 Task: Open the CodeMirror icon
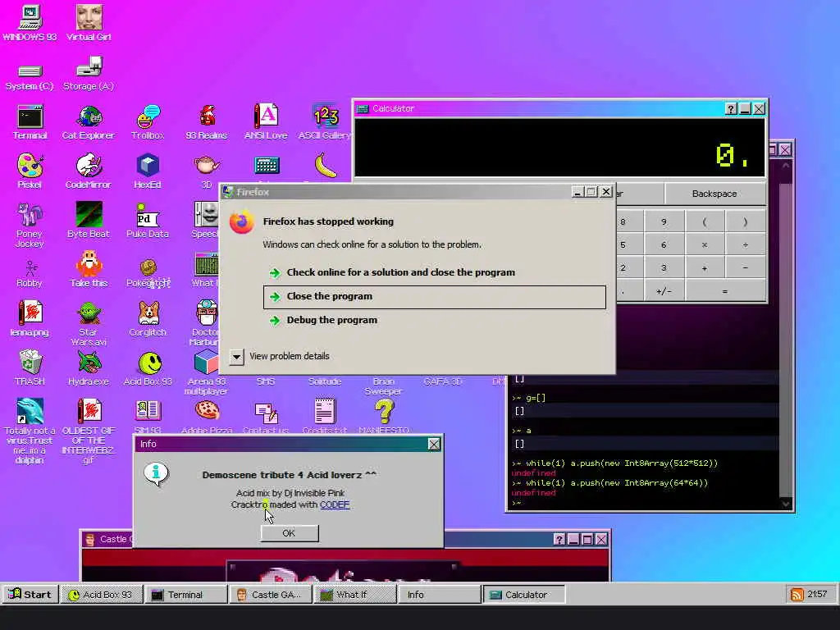pos(89,171)
